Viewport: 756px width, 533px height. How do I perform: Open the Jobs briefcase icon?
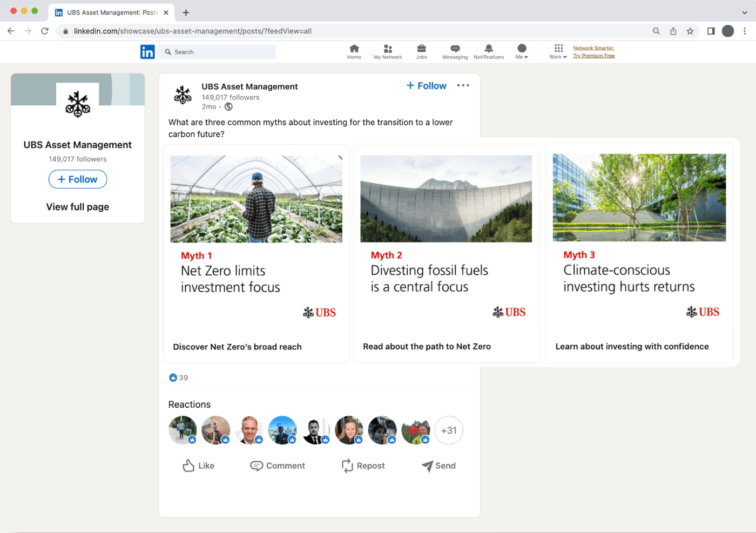[x=422, y=52]
